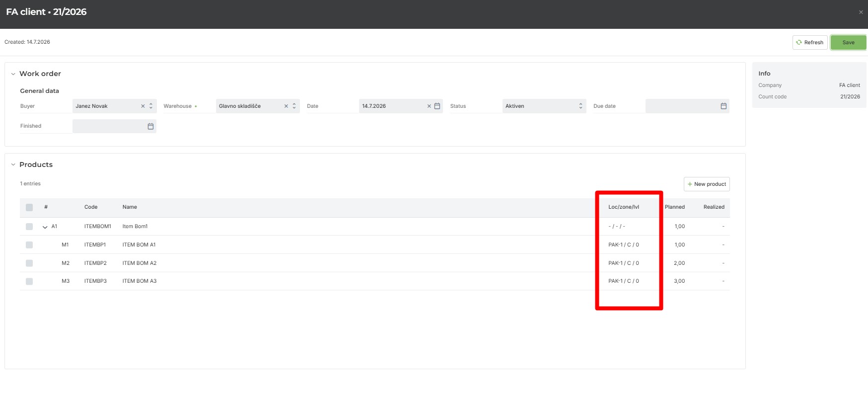Click the name ITEM BOM A3
The width and height of the screenshot is (868, 410).
pyautogui.click(x=140, y=281)
